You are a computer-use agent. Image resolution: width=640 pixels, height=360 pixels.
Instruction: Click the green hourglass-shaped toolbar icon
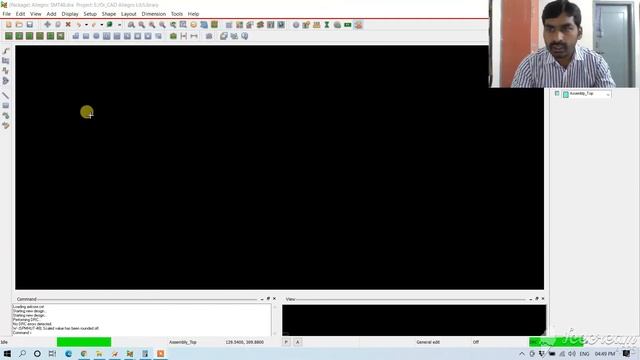point(327,25)
